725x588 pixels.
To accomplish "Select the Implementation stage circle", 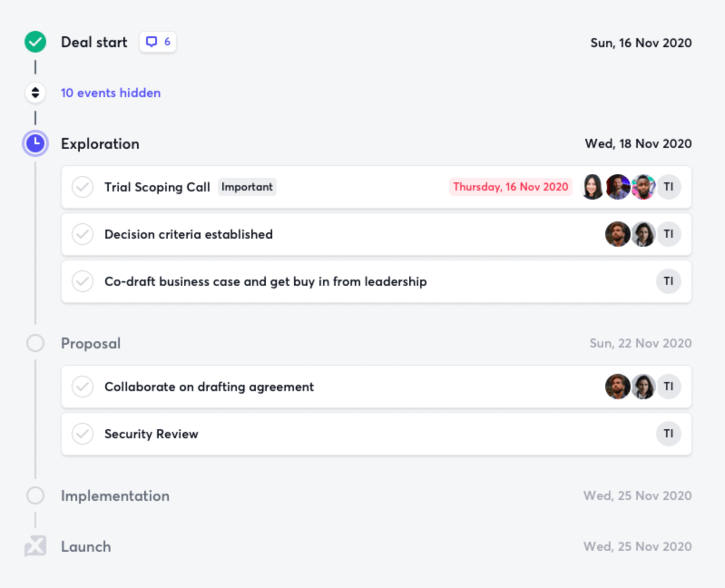I will tap(35, 496).
